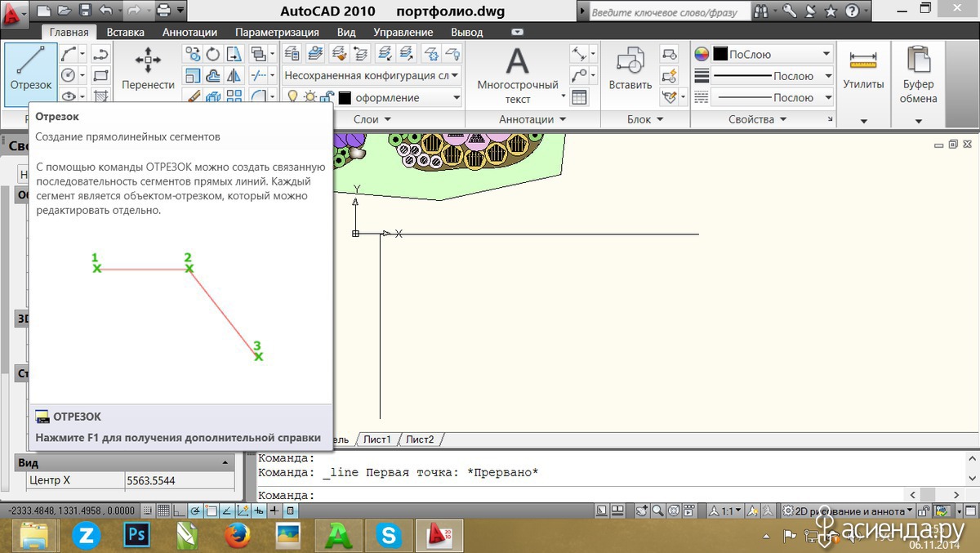Select the rectangle tool

(x=101, y=75)
